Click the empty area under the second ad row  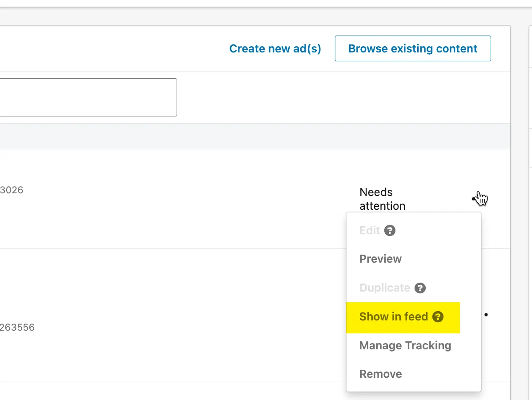pyautogui.click(x=178, y=390)
